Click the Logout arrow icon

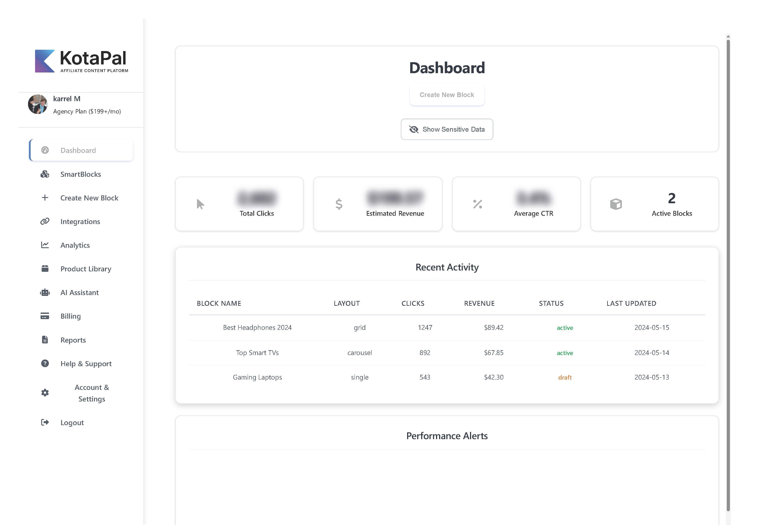(x=45, y=422)
